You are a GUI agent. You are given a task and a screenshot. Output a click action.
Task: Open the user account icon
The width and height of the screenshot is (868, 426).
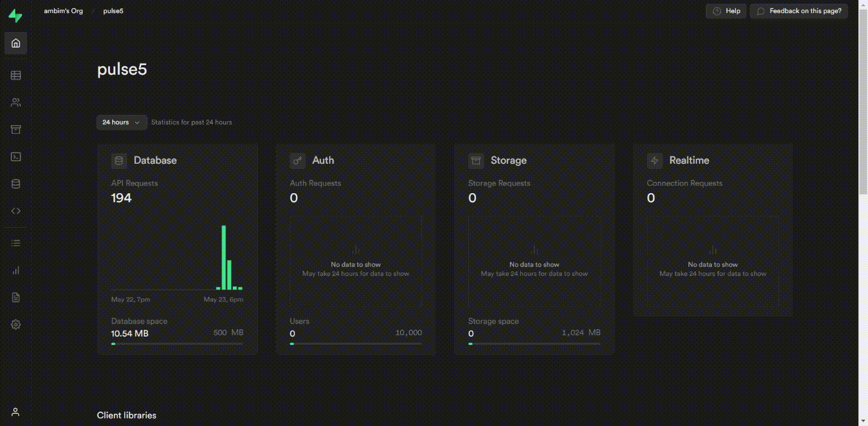(x=16, y=412)
